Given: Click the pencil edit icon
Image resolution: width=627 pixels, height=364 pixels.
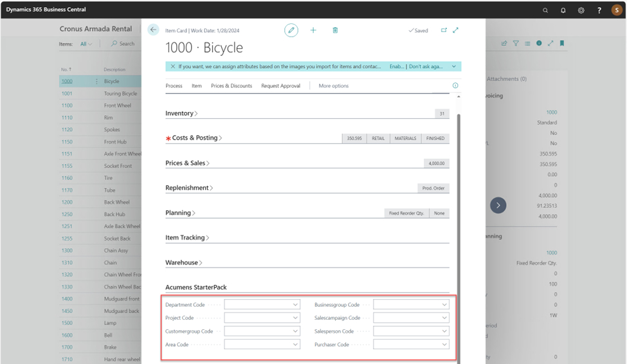Looking at the screenshot, I should pyautogui.click(x=291, y=30).
